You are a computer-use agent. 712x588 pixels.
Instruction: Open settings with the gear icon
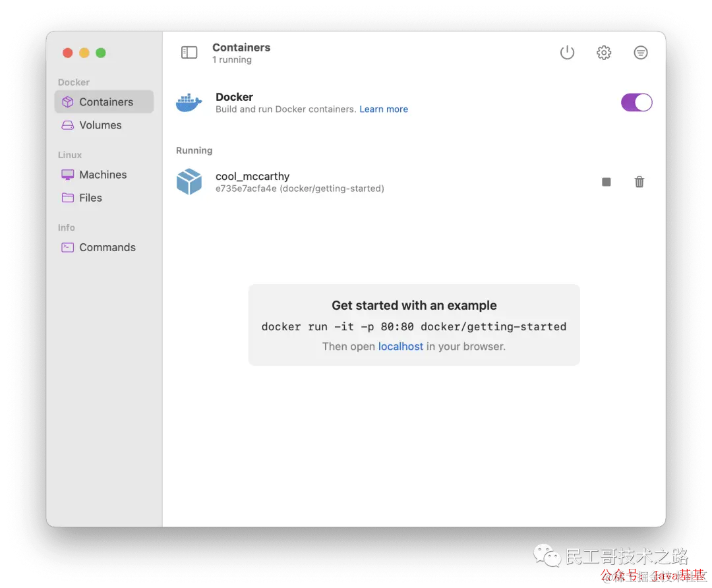click(603, 53)
